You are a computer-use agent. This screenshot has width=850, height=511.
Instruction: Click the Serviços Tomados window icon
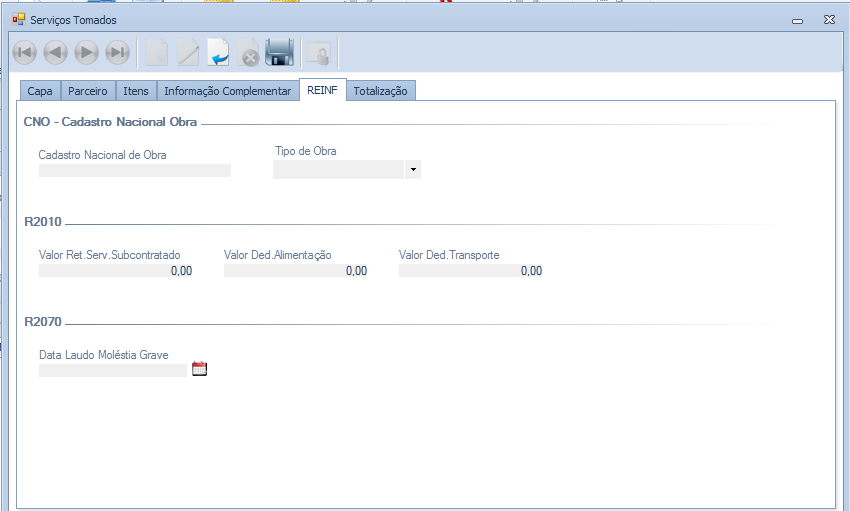coord(19,20)
